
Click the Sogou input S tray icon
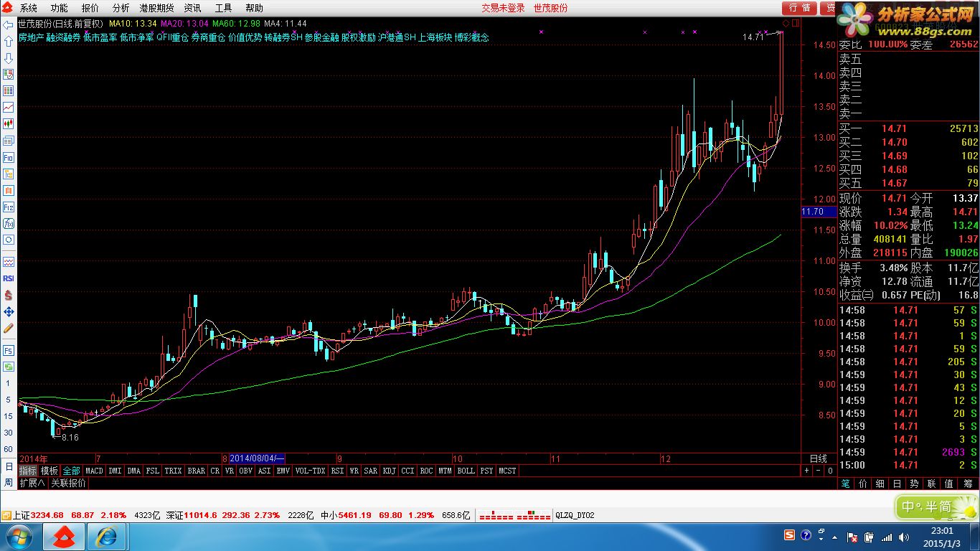789,536
